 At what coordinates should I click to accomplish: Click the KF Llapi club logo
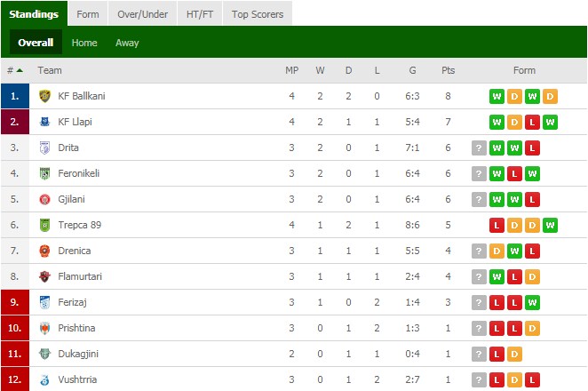coord(44,122)
